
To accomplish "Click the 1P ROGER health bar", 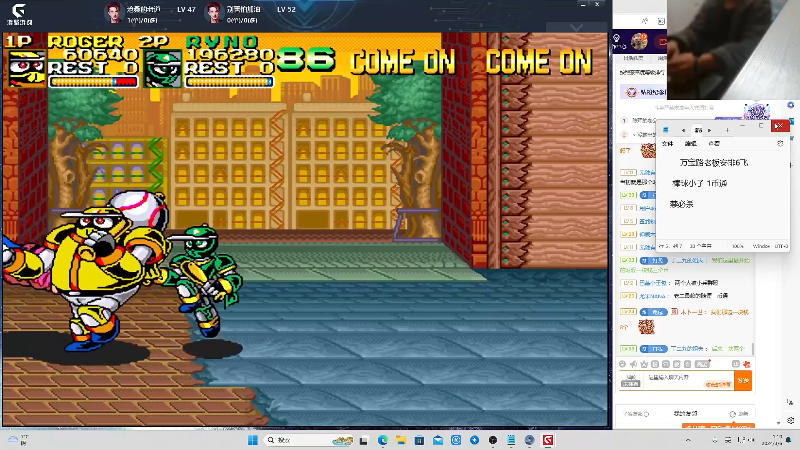I will 93,82.
